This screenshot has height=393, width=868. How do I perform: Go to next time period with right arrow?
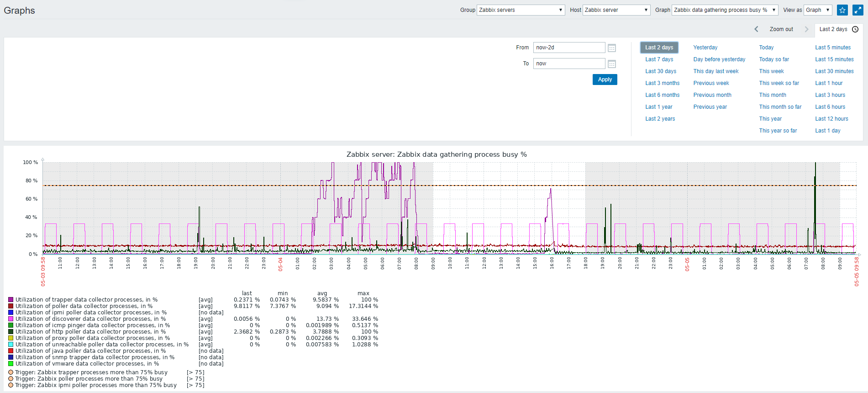806,29
